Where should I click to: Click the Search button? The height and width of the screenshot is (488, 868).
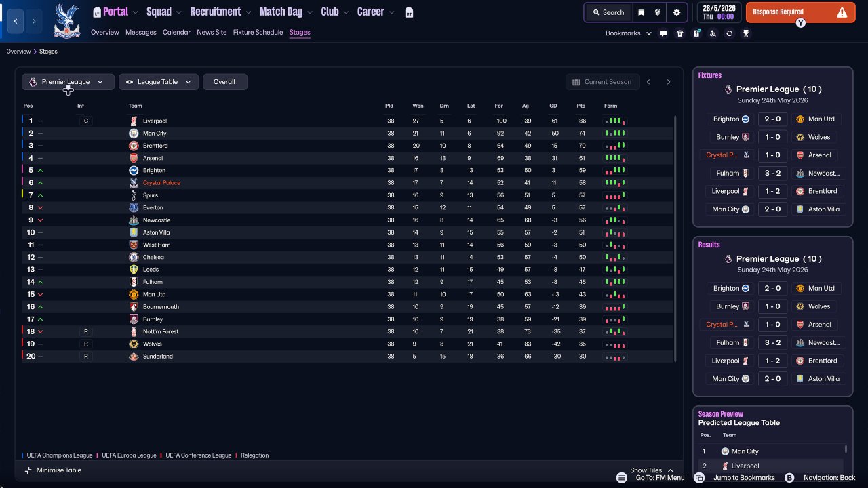coord(608,12)
